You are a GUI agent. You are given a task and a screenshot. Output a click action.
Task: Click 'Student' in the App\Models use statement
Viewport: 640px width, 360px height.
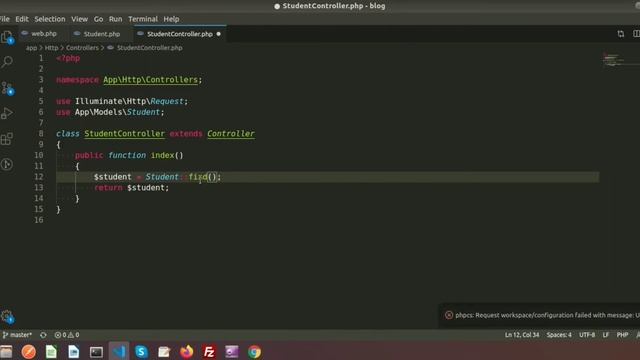[x=143, y=112]
